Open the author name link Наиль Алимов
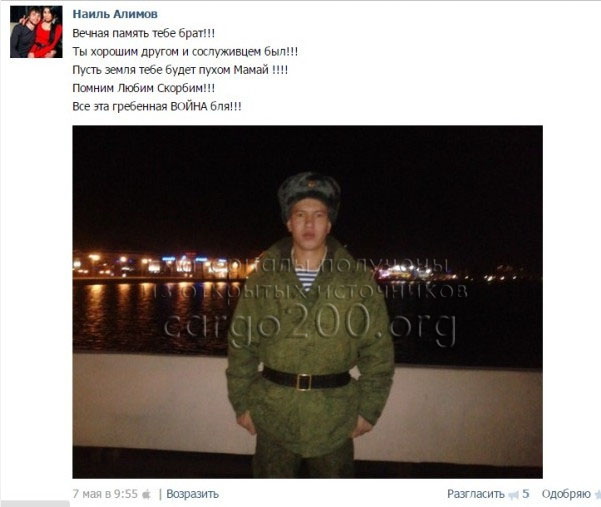The width and height of the screenshot is (601, 507). point(115,14)
